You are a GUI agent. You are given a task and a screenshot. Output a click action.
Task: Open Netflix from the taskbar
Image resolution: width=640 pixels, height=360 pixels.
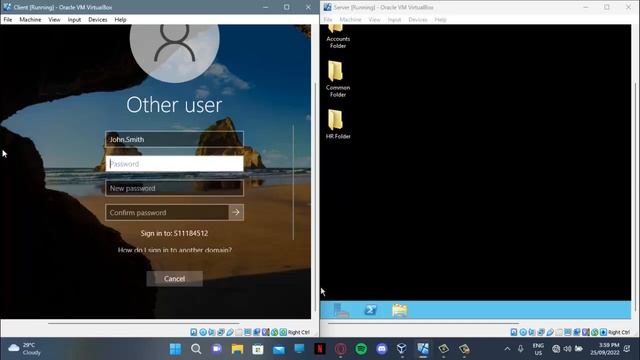pyautogui.click(x=320, y=349)
